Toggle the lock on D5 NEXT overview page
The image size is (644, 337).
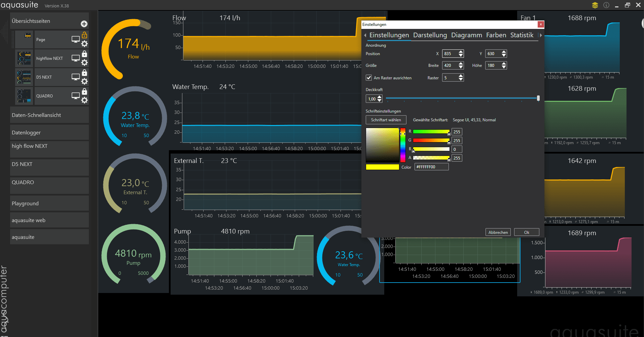84,73
